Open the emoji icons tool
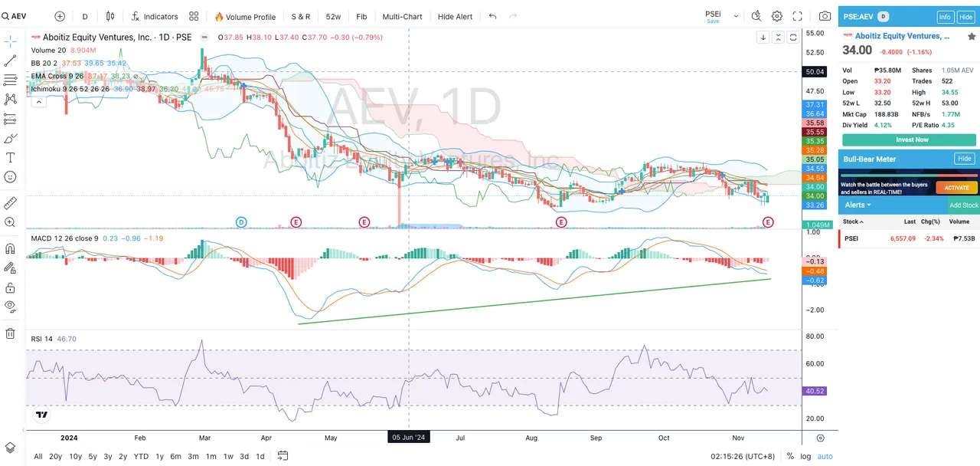The image size is (980, 466). (11, 176)
